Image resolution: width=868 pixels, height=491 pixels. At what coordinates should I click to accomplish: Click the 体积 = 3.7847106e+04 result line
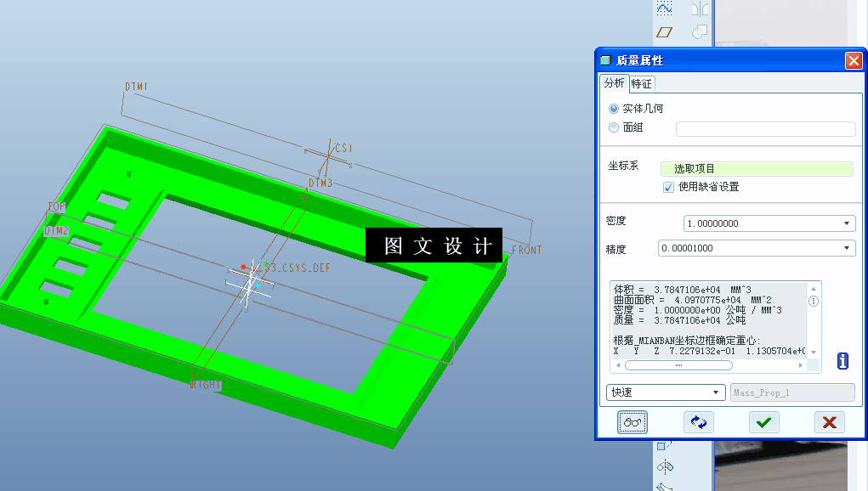[682, 290]
